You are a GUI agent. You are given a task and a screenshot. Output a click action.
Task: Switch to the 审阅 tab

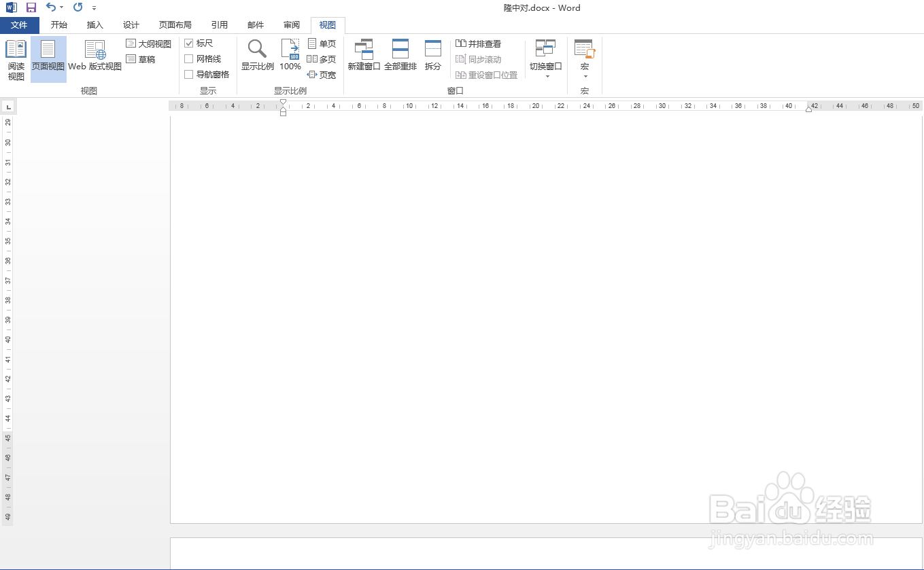point(292,25)
